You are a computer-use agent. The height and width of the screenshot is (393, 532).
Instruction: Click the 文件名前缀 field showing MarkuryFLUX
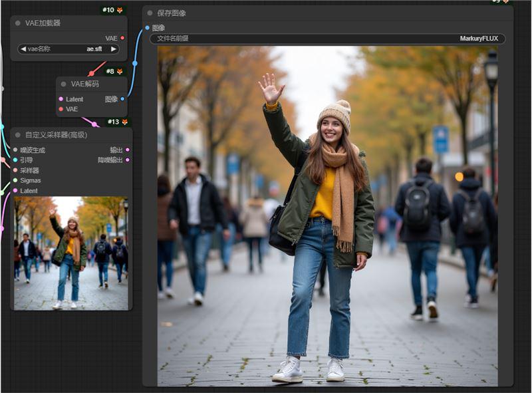pos(327,39)
